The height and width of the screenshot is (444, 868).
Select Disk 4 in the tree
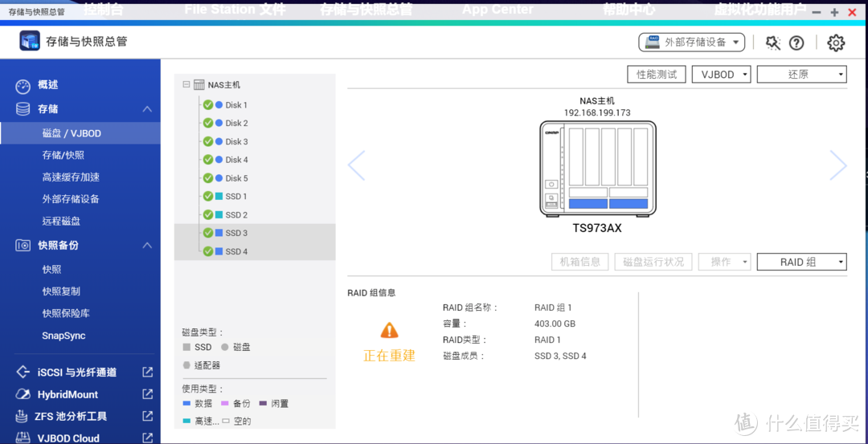(x=236, y=160)
